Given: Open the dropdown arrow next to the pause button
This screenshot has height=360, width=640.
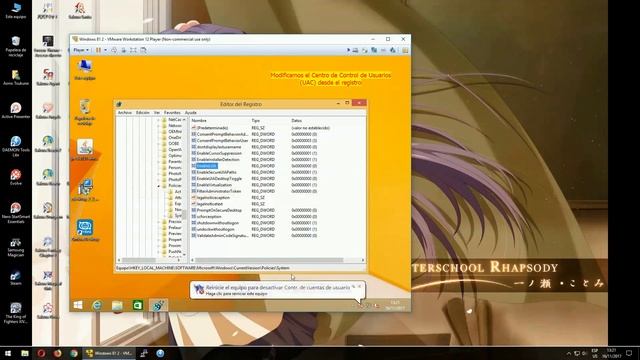Looking at the screenshot, I should 105,50.
